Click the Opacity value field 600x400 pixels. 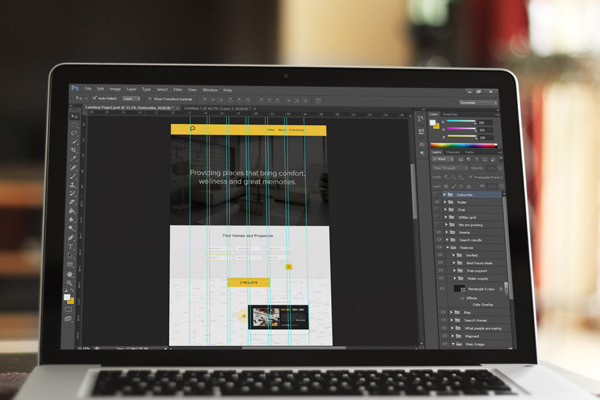coord(491,168)
